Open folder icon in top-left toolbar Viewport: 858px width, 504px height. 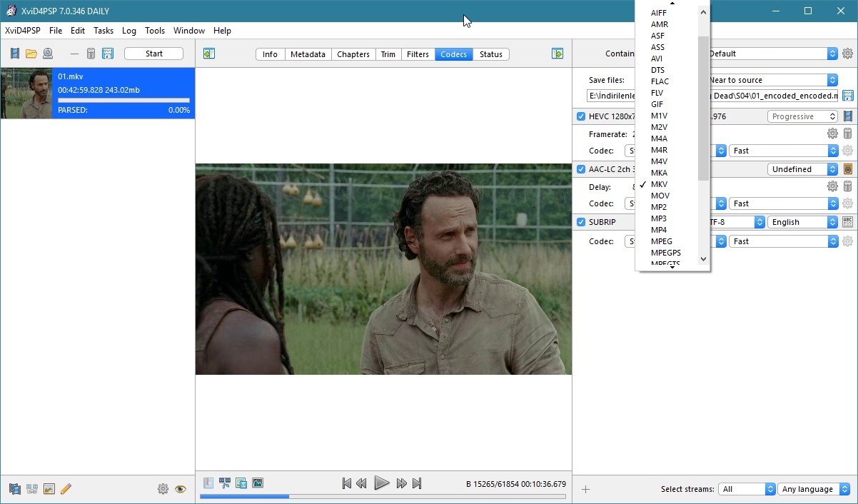tap(31, 54)
